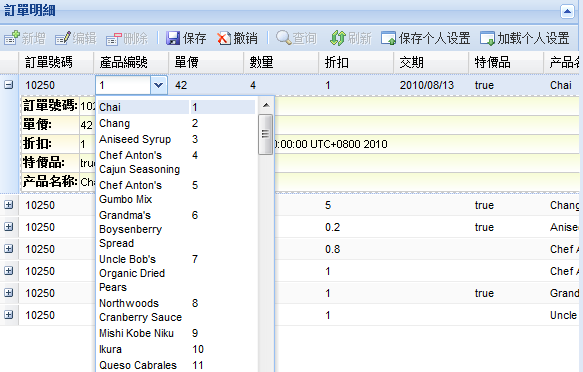Image resolution: width=583 pixels, height=372 pixels.
Task: Click the 產品編號 combo input showing 1
Action: click(x=123, y=85)
